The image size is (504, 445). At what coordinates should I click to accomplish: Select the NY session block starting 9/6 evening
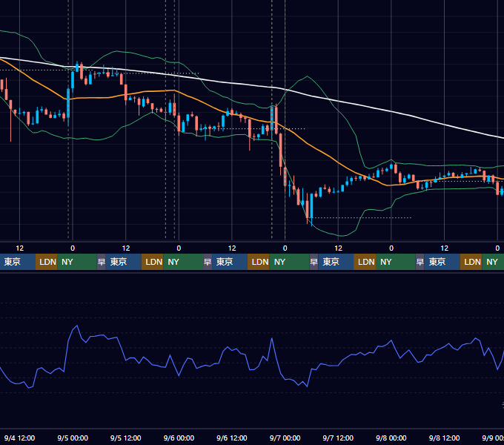[x=289, y=262]
